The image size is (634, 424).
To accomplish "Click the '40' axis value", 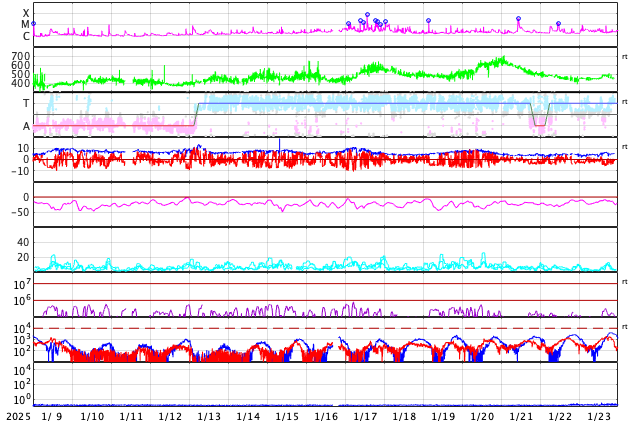I will [23, 243].
